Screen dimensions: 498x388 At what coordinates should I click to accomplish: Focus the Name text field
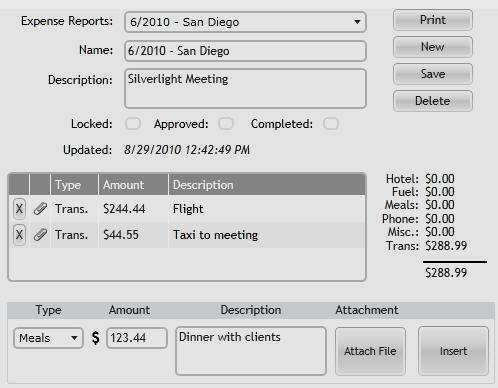(x=245, y=51)
